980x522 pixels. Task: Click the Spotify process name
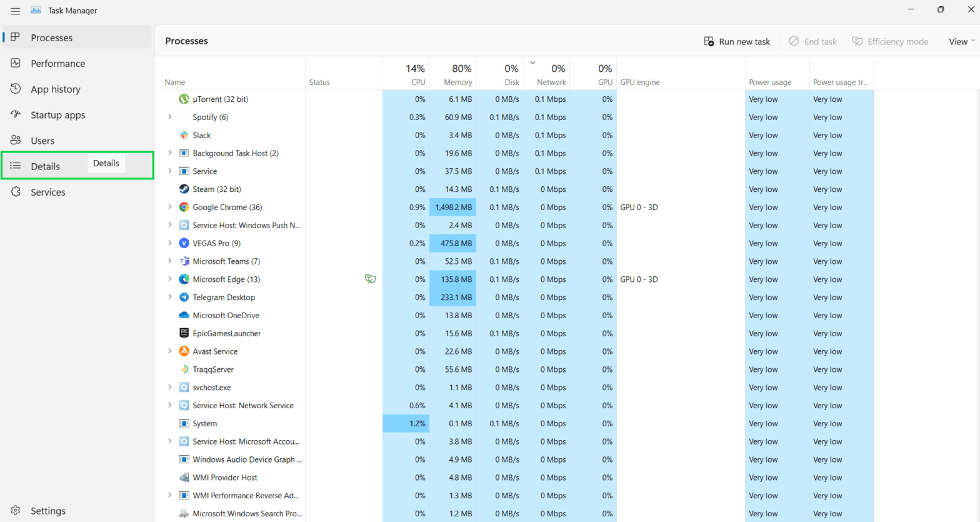point(210,117)
